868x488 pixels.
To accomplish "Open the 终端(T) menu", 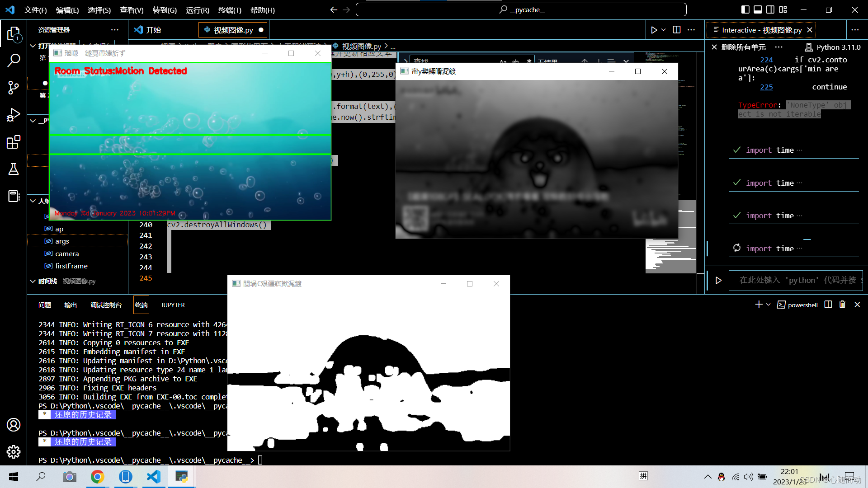I will 230,10.
